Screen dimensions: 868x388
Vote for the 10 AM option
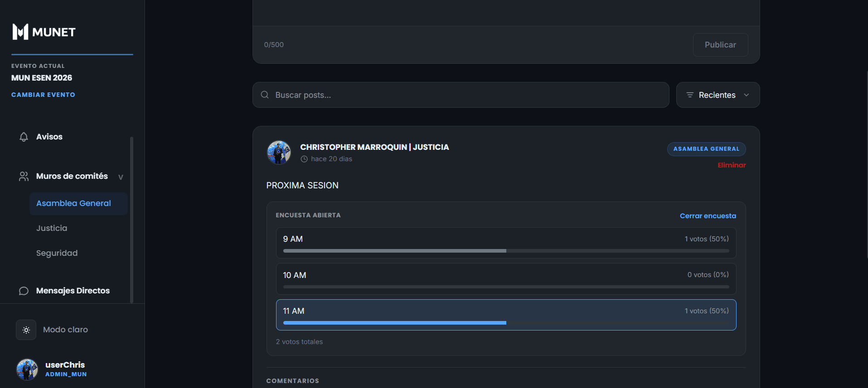click(x=506, y=279)
